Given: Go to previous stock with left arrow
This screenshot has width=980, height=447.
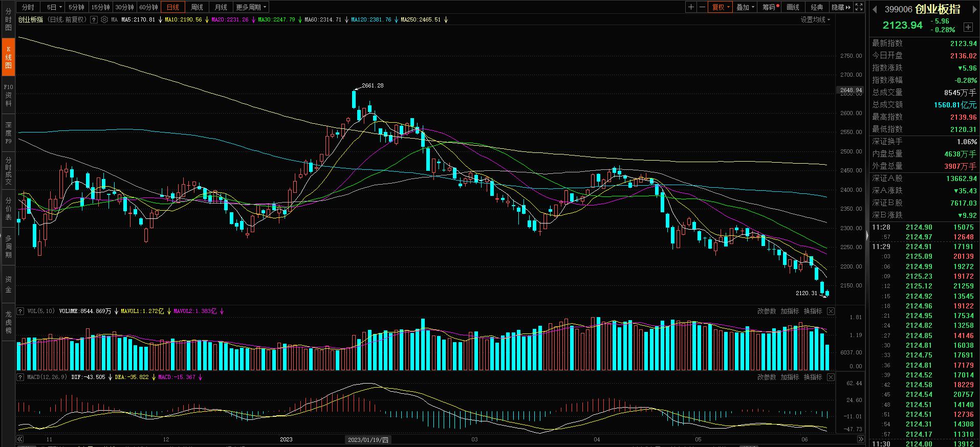Looking at the screenshot, I should pos(875,9).
